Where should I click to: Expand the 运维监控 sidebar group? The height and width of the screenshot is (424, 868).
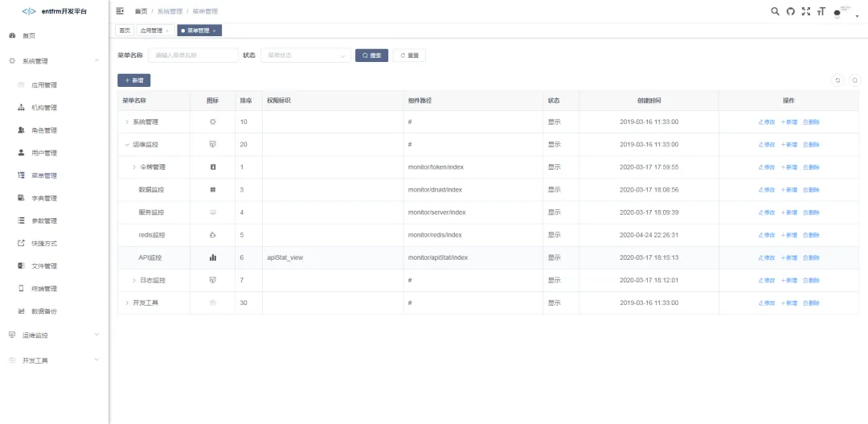click(54, 335)
